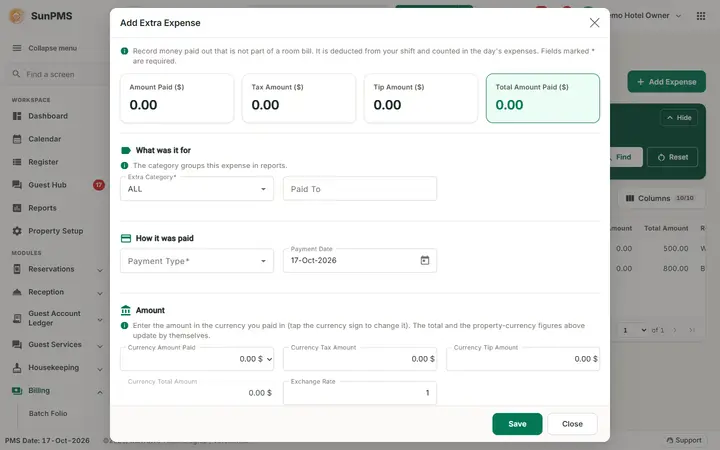Click the Guest Hub 17 notification badge
The height and width of the screenshot is (450, 720).
click(x=98, y=185)
